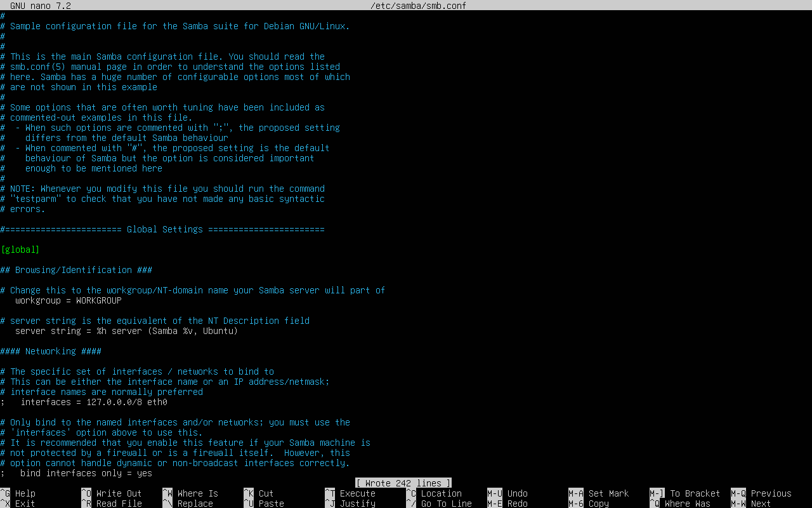Click the Help shortcut in the bottom bar
The height and width of the screenshot is (508, 812).
[x=25, y=493]
